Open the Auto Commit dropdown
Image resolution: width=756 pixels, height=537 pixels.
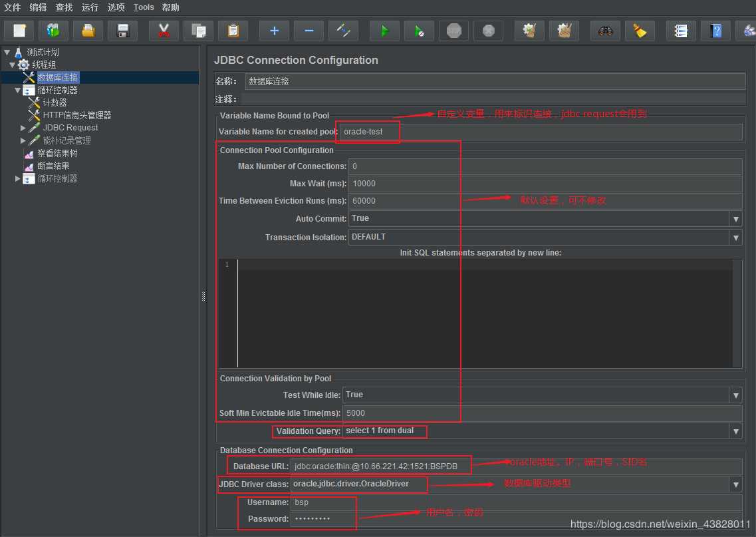736,219
